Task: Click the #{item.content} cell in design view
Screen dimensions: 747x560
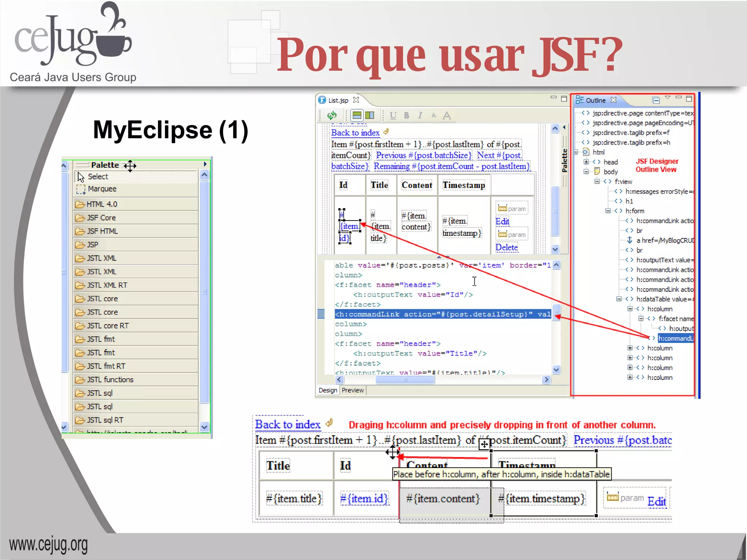Action: pos(417,221)
